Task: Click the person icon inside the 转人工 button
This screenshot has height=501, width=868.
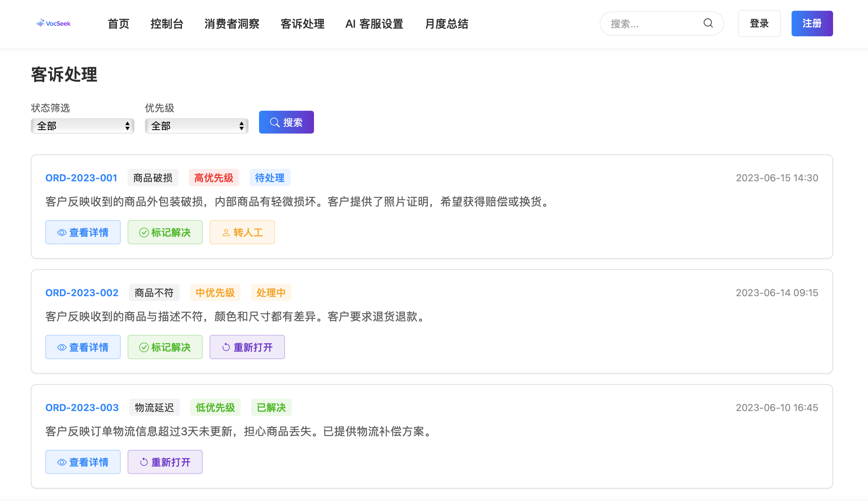Action: click(x=226, y=233)
